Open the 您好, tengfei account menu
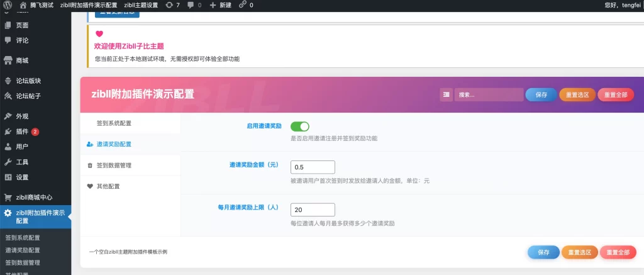This screenshot has height=275, width=644. tap(622, 5)
